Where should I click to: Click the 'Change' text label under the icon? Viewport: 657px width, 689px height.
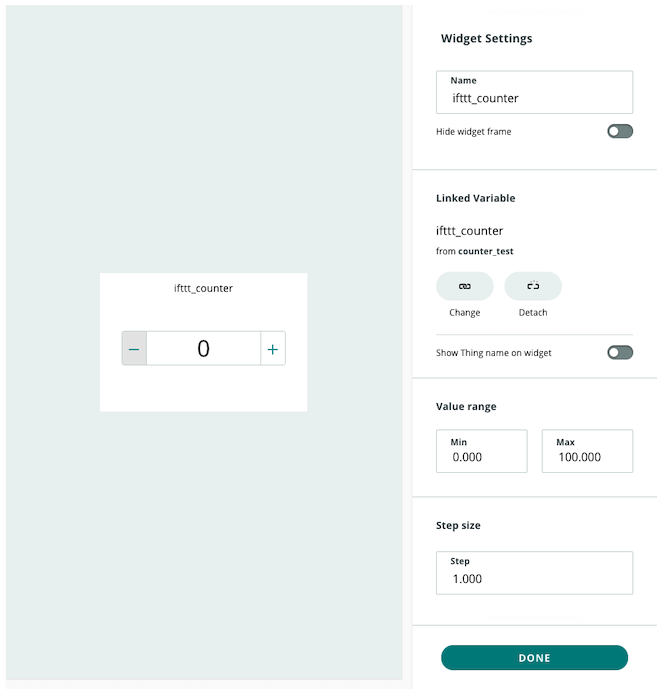464,313
